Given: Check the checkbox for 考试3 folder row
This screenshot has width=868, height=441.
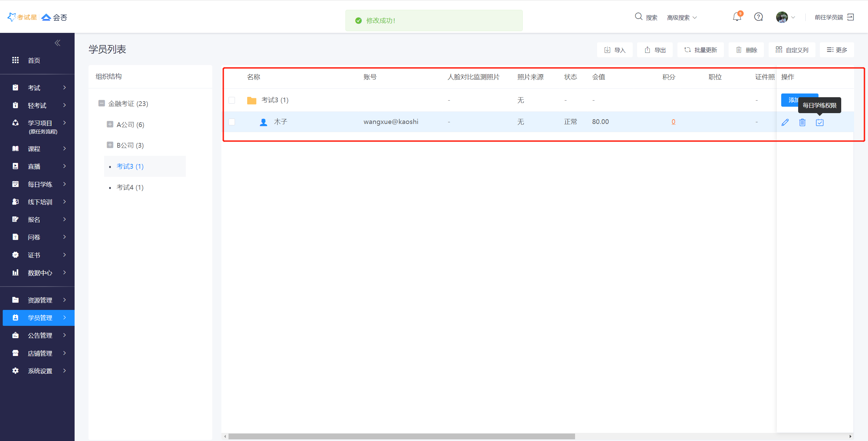Looking at the screenshot, I should click(232, 100).
